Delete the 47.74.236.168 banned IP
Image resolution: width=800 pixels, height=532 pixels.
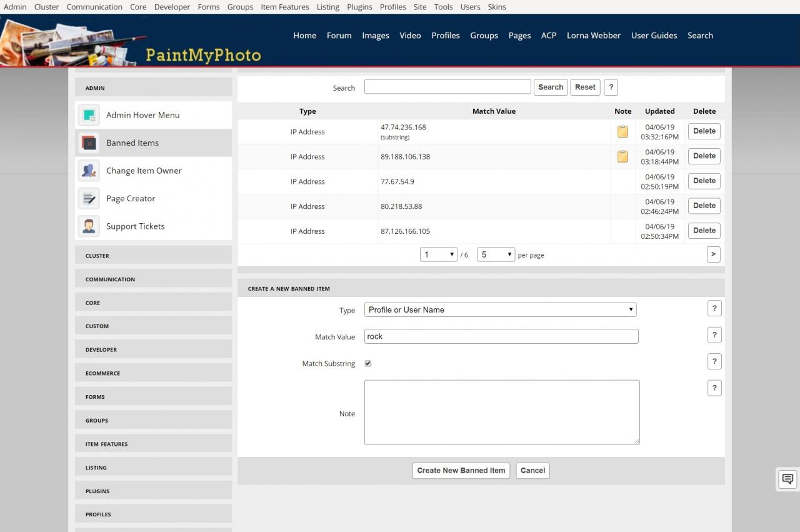tap(704, 131)
